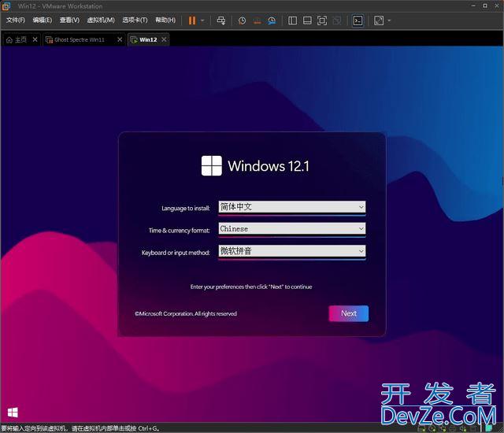Open the Keyboard or input method dropdown
Image resolution: width=504 pixels, height=433 pixels.
pos(292,251)
